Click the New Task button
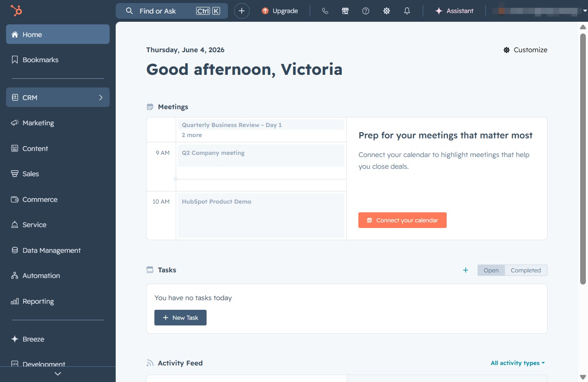 pos(180,318)
